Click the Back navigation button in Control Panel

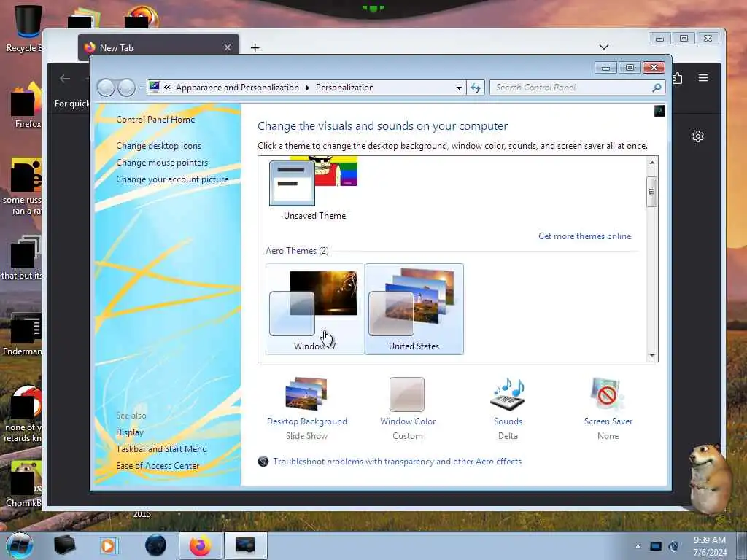(106, 87)
